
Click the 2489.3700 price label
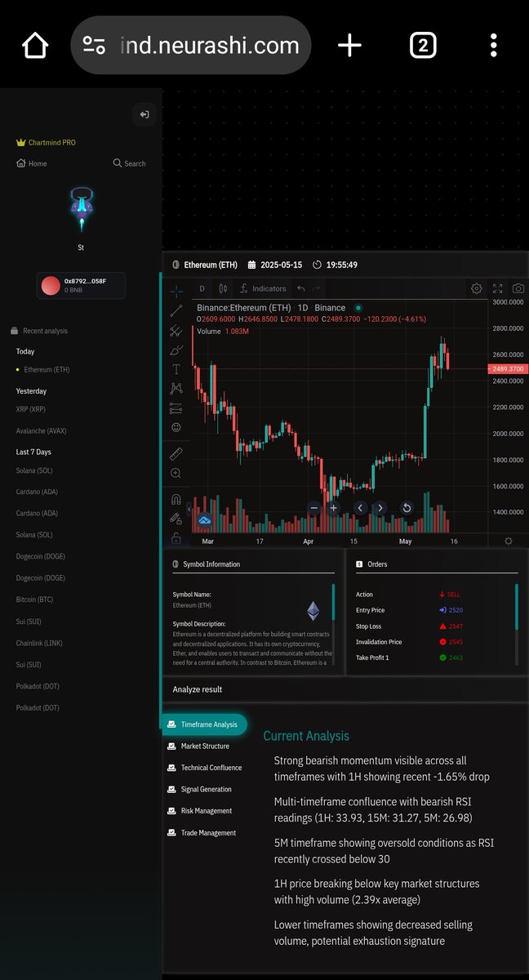[x=508, y=368]
